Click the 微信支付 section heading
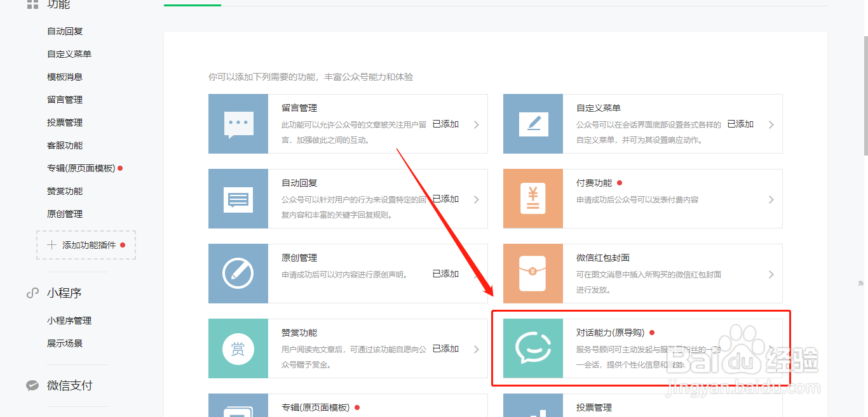 [x=70, y=385]
